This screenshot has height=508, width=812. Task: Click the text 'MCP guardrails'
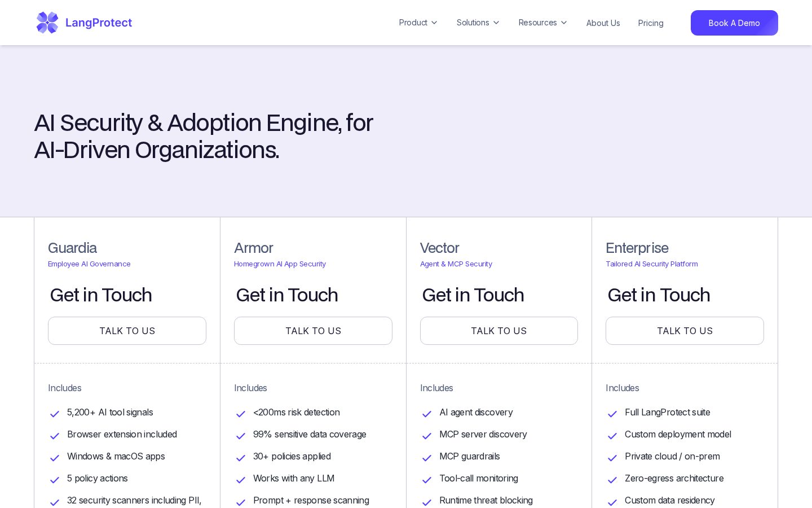point(470,457)
